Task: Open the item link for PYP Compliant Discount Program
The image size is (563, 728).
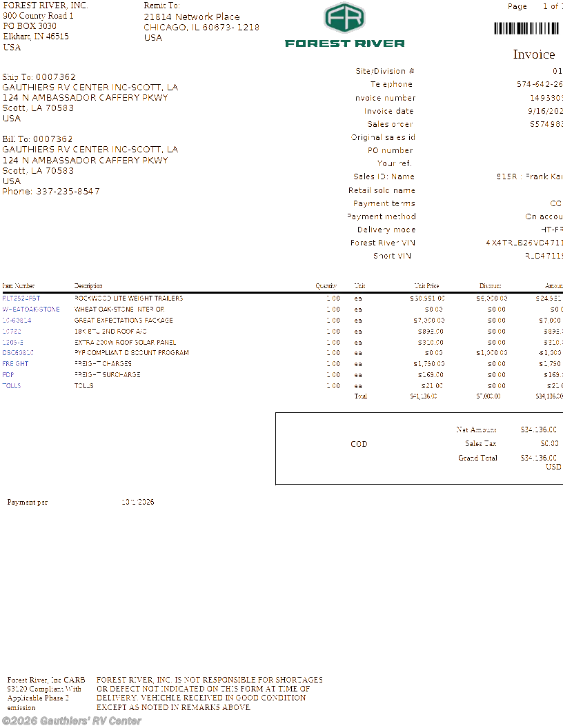Action: click(x=18, y=353)
